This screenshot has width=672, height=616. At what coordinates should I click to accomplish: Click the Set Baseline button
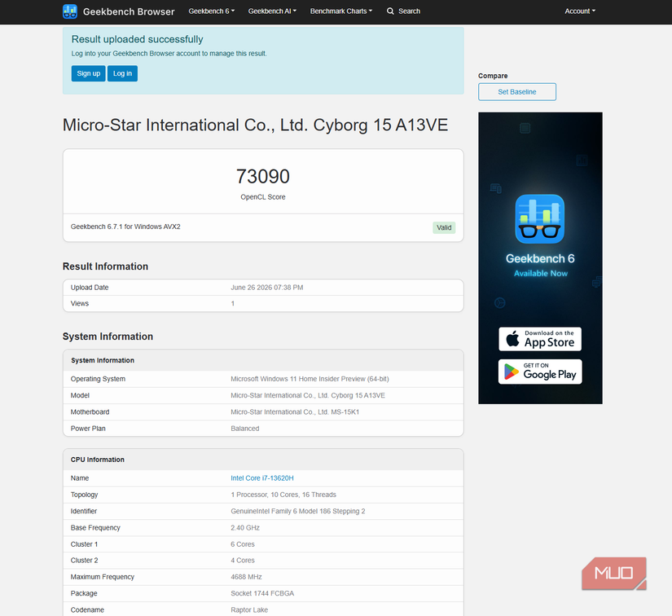(517, 92)
